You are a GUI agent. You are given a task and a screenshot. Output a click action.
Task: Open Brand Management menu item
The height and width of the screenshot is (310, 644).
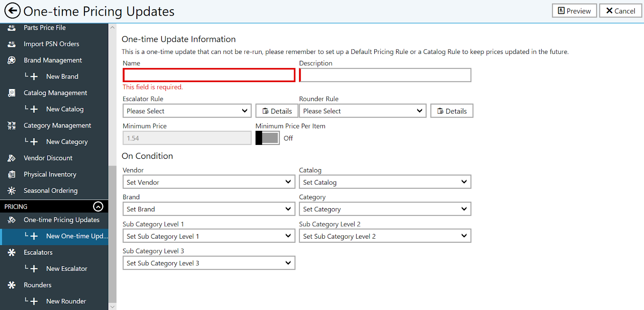53,60
